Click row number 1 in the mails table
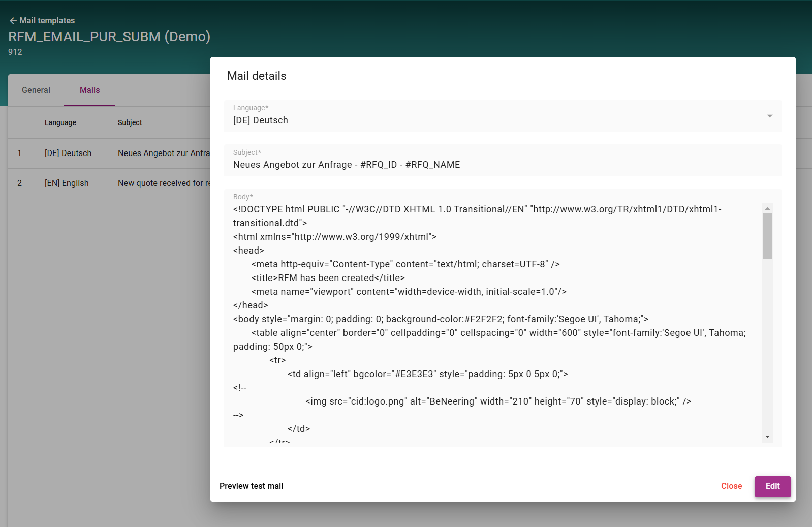Viewport: 812px width, 527px height. coord(19,153)
